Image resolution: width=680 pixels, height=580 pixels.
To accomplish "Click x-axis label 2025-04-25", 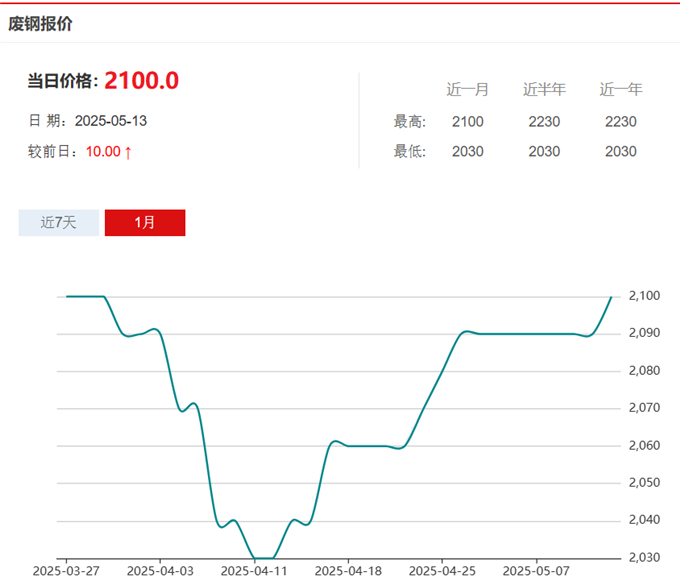I will (442, 571).
